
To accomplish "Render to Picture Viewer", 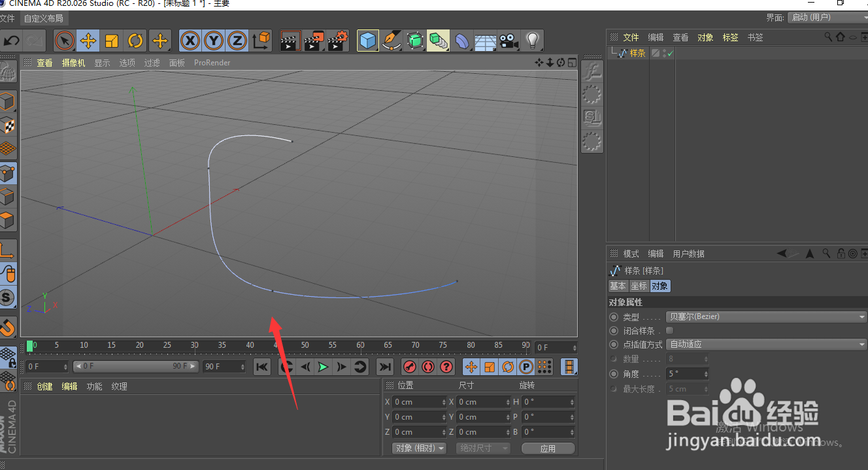I will point(314,41).
